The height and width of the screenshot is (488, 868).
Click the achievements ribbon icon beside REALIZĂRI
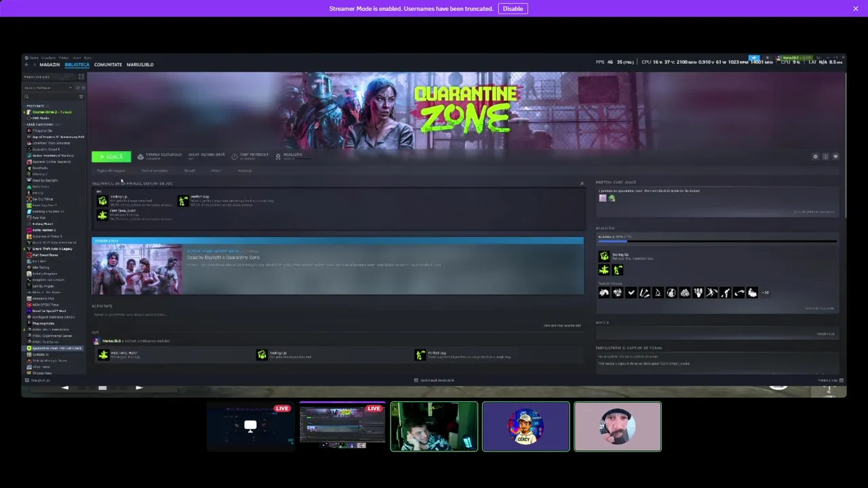click(278, 157)
